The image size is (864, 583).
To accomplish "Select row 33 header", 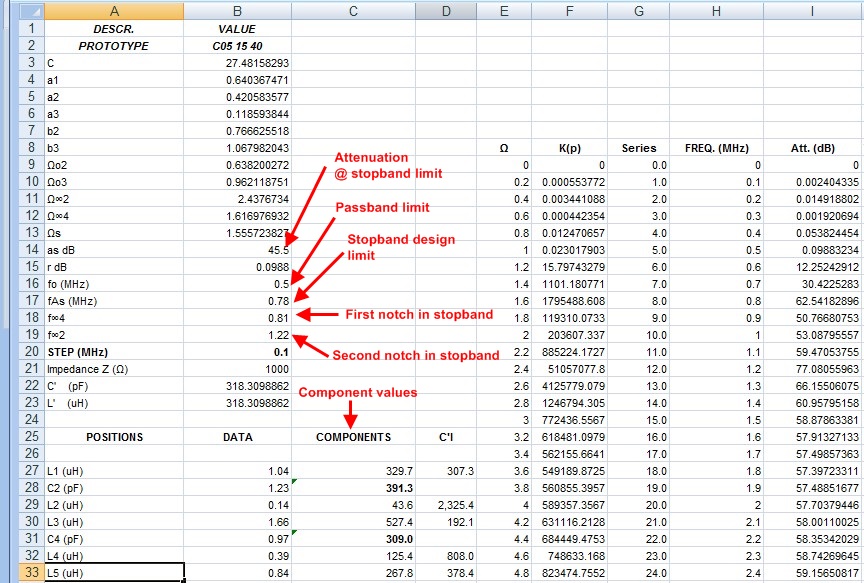I will [32, 573].
